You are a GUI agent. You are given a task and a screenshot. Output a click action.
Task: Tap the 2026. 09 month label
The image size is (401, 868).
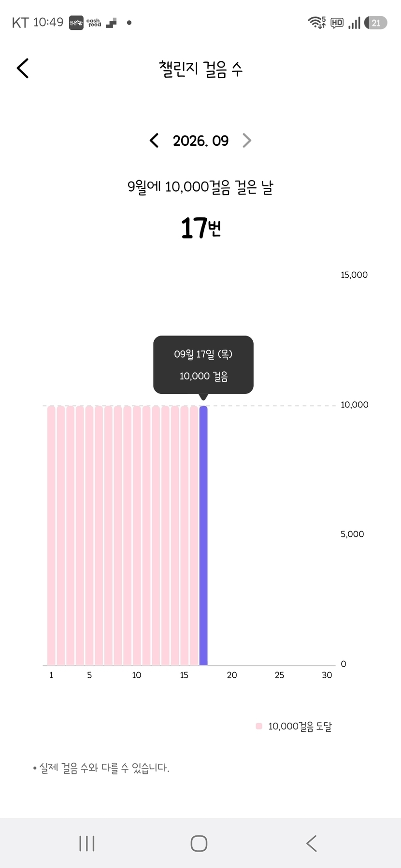click(200, 140)
